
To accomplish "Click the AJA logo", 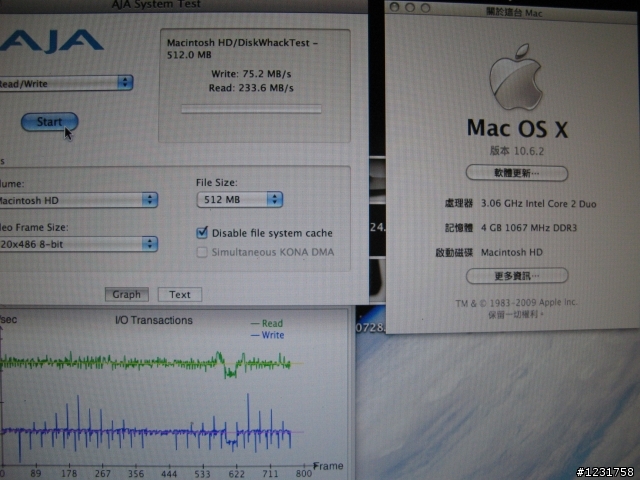I will 51,41.
